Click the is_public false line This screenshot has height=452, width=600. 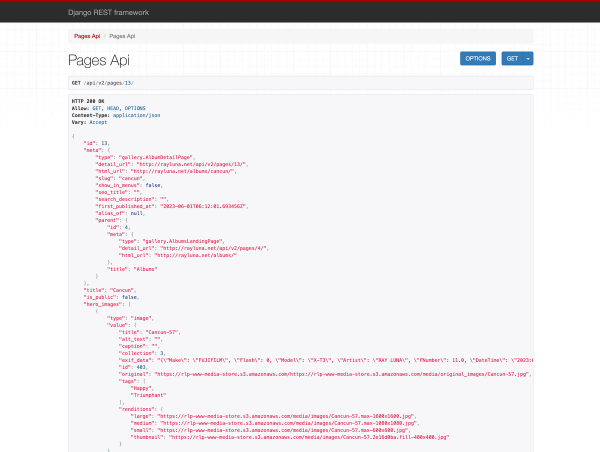[x=111, y=297]
